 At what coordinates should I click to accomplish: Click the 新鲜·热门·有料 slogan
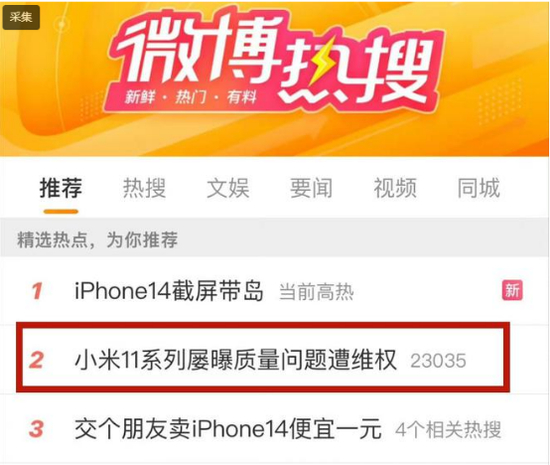191,96
